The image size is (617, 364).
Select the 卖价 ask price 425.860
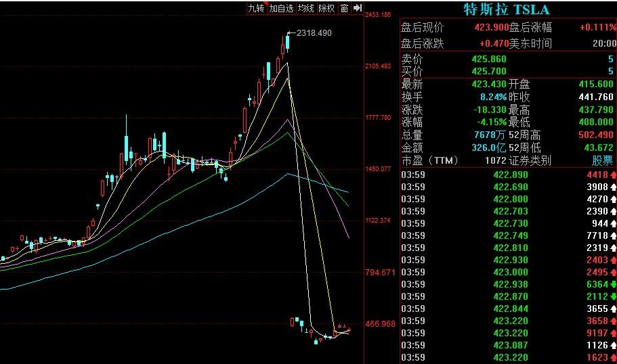(489, 59)
